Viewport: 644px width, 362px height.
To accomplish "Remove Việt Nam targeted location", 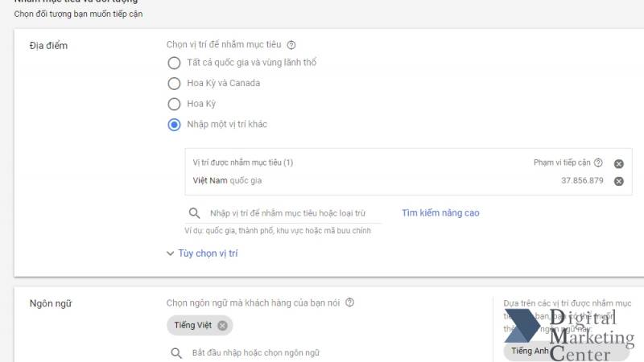I will coord(618,181).
